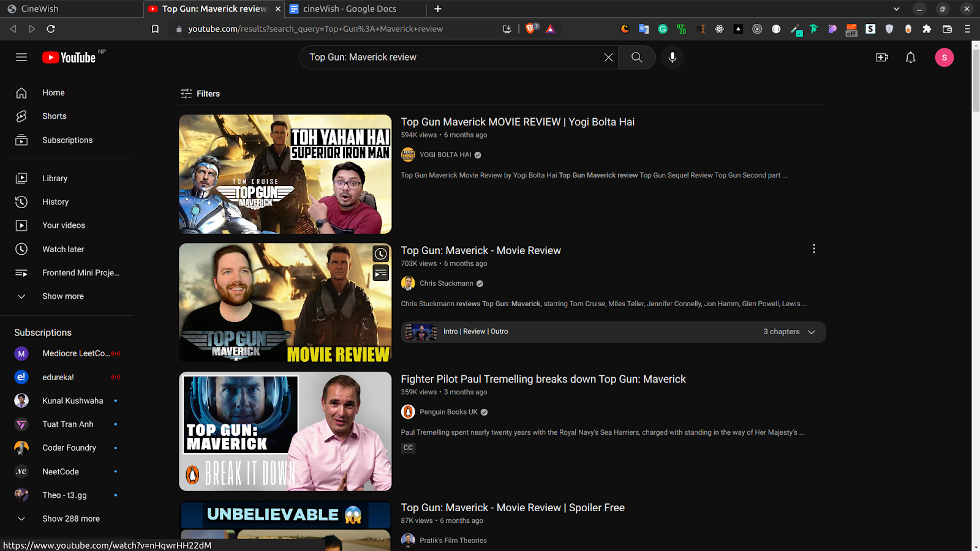This screenshot has height=551, width=980.
Task: Open the Grammarly extension icon
Action: tap(663, 29)
